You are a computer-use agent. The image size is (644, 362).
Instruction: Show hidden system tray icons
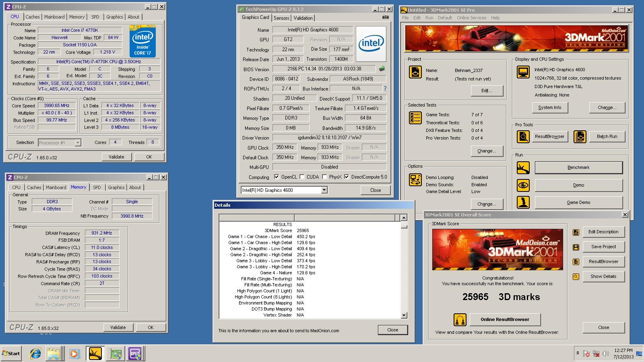[578, 353]
